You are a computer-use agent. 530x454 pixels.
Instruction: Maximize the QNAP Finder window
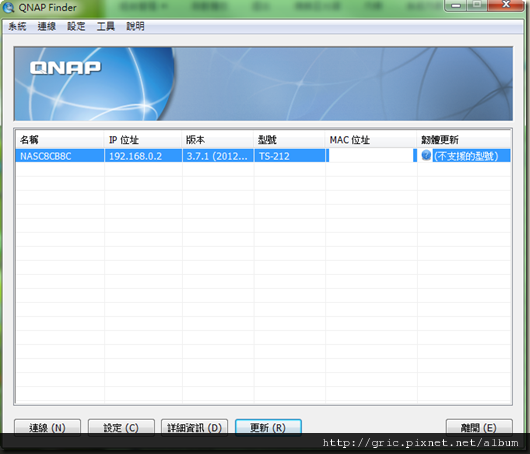click(x=477, y=5)
